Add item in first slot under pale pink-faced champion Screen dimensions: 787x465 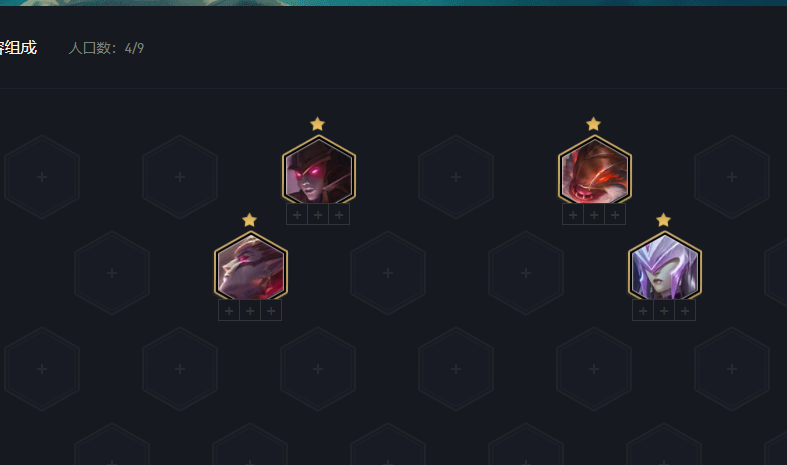click(x=229, y=311)
